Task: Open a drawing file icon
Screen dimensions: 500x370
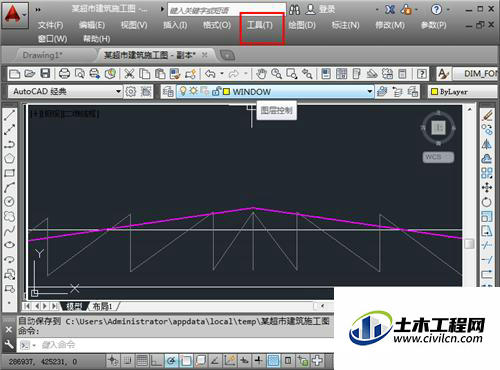Action: 30,74
